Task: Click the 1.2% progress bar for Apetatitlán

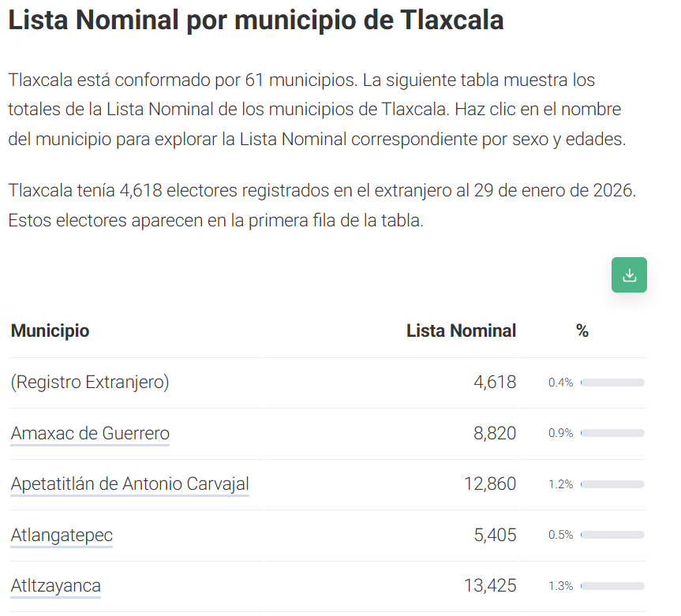Action: pos(612,484)
